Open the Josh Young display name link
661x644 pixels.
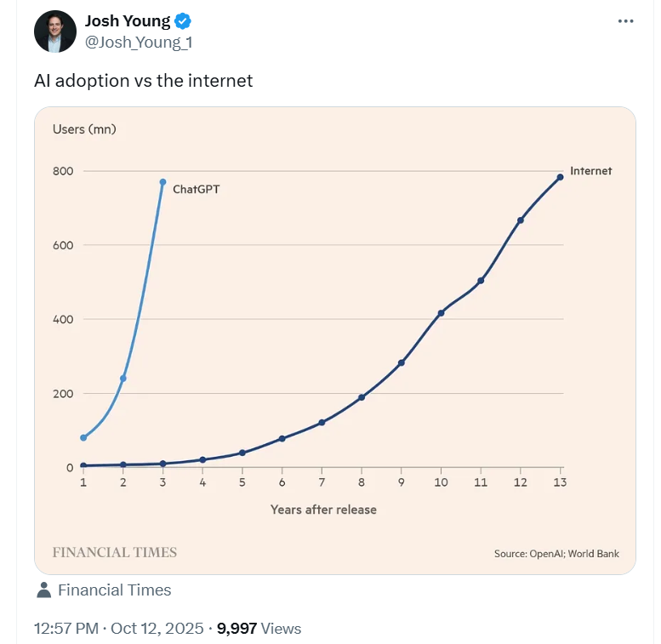click(x=128, y=21)
